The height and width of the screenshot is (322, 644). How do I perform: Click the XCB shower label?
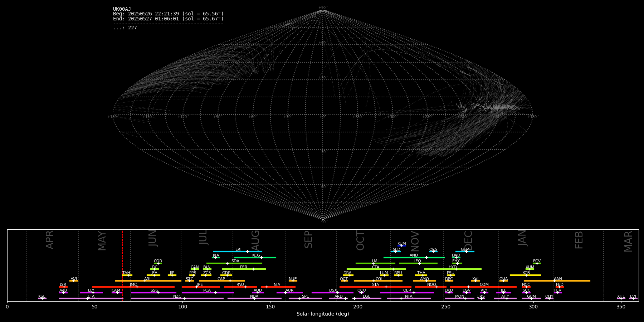(x=526, y=273)
